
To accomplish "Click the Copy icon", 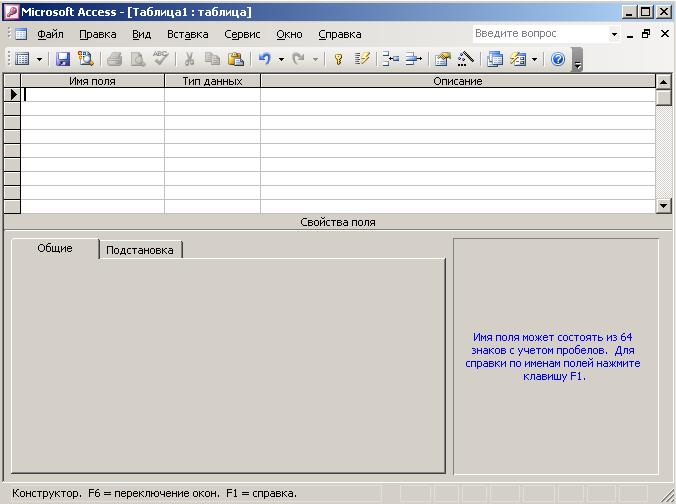I will click(212, 59).
